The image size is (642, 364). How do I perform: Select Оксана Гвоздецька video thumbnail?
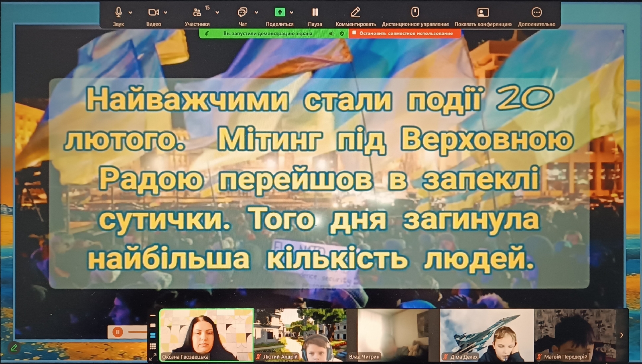pos(207,335)
